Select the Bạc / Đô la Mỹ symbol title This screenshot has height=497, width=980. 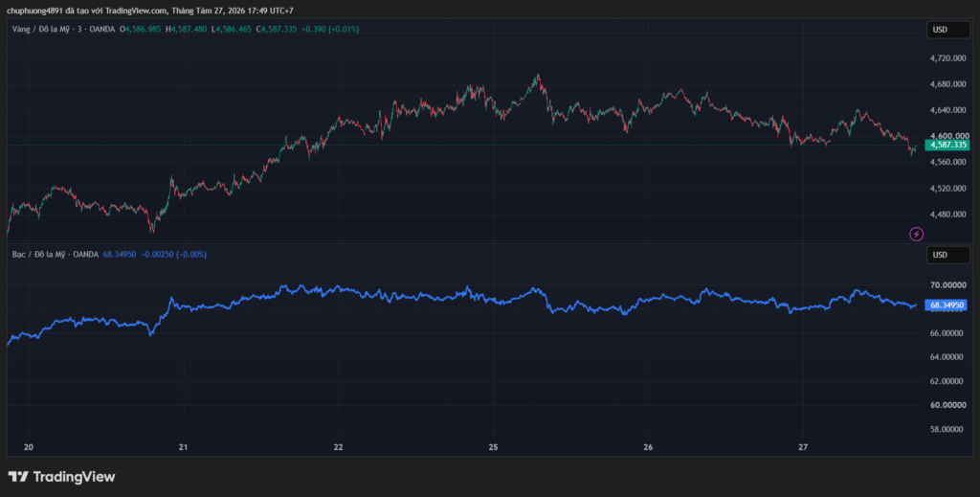click(37, 255)
